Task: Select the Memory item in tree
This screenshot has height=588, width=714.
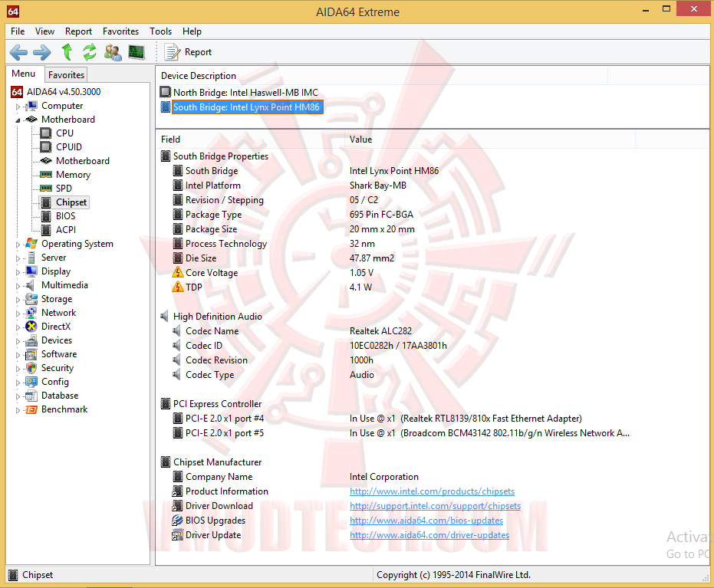Action: (x=73, y=175)
